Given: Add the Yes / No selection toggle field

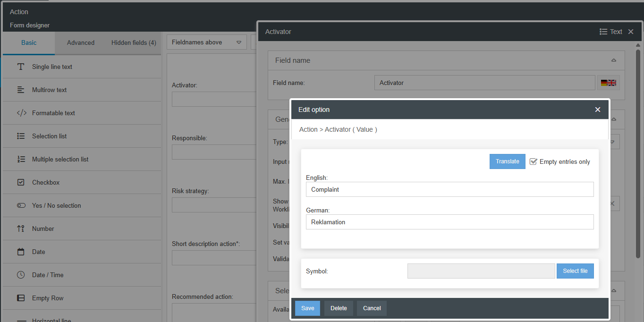Looking at the screenshot, I should tap(56, 205).
